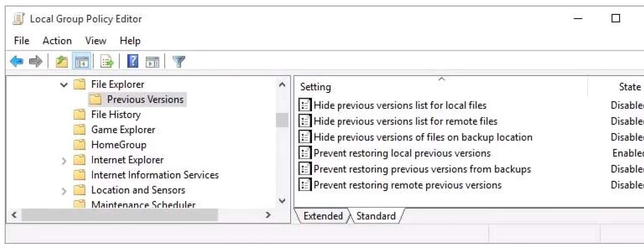Open the Action menu
644x248 pixels.
(57, 41)
